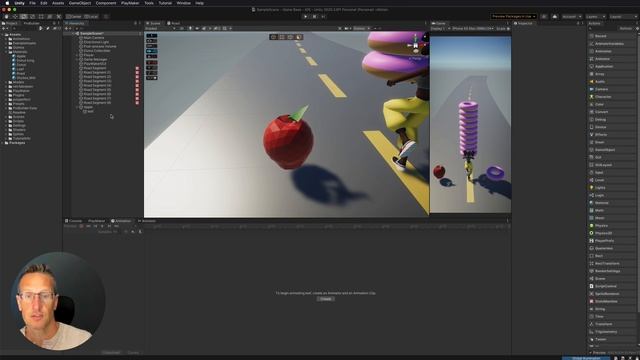Open the Account dropdown
Screen dimensions: 640x360
pyautogui.click(x=571, y=17)
